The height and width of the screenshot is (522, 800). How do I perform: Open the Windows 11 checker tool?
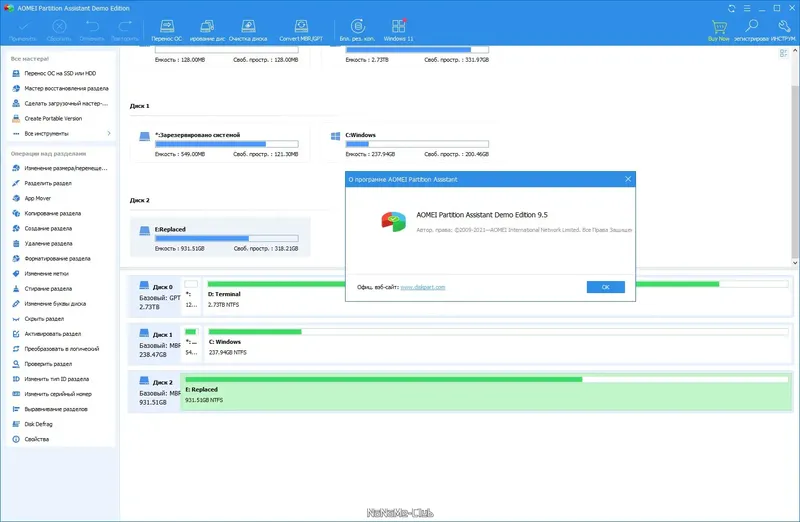click(x=398, y=30)
